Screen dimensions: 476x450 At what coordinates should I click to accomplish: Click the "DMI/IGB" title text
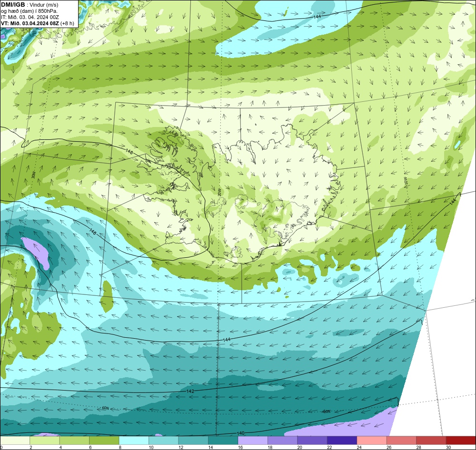[13, 5]
